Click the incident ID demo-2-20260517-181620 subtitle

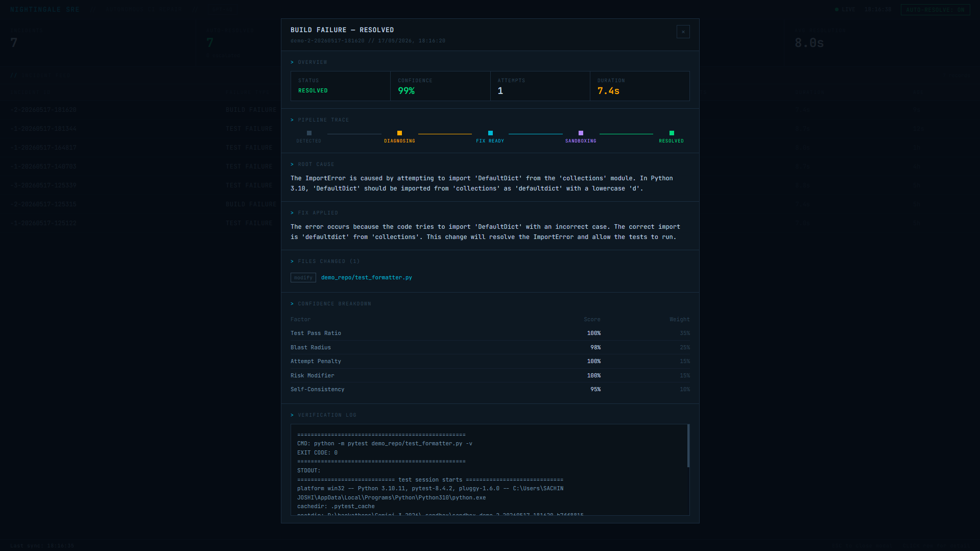click(x=327, y=41)
